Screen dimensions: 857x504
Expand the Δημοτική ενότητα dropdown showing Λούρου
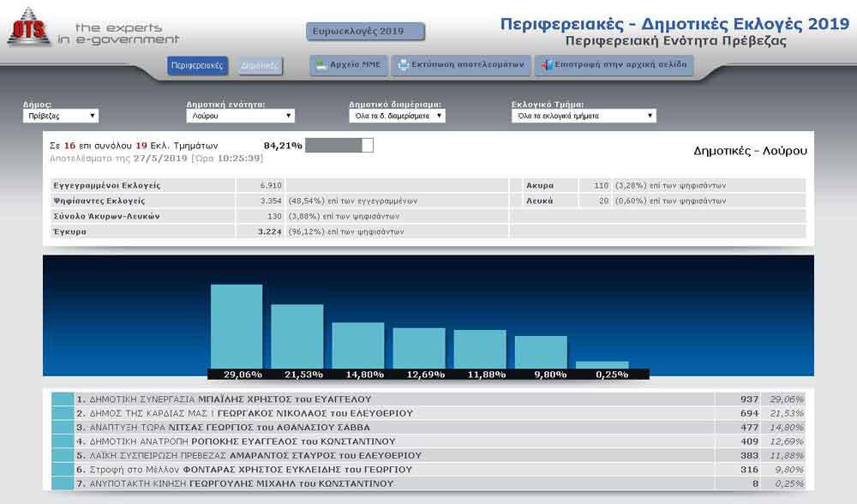click(241, 116)
